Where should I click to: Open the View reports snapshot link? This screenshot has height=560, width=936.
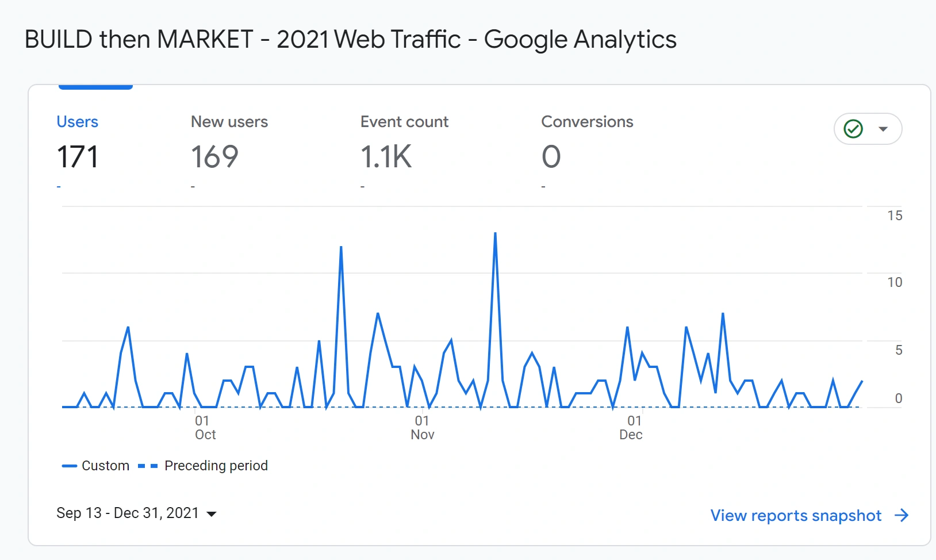click(795, 516)
